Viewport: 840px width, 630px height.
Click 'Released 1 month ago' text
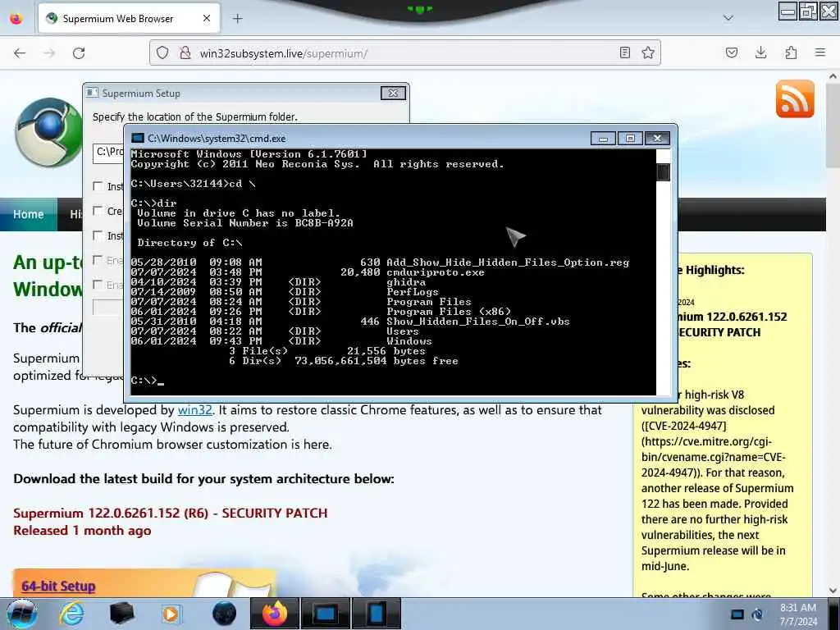[x=82, y=531]
